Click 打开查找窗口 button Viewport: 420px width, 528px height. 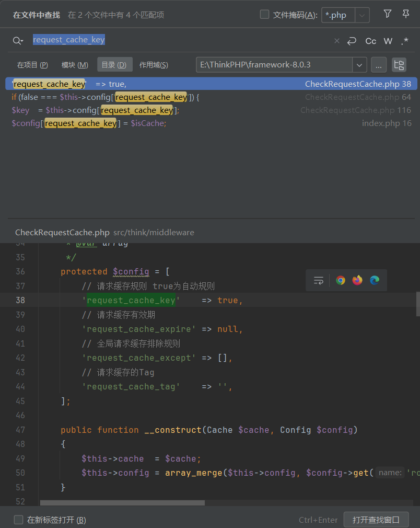click(x=376, y=520)
